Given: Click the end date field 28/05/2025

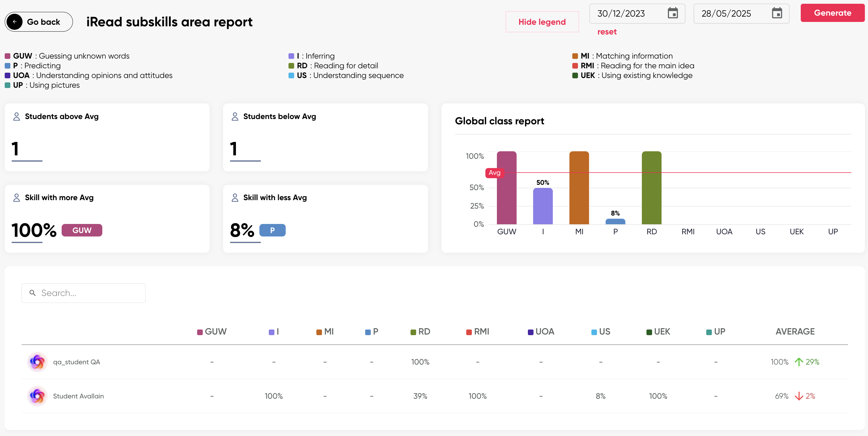Looking at the screenshot, I should point(726,13).
